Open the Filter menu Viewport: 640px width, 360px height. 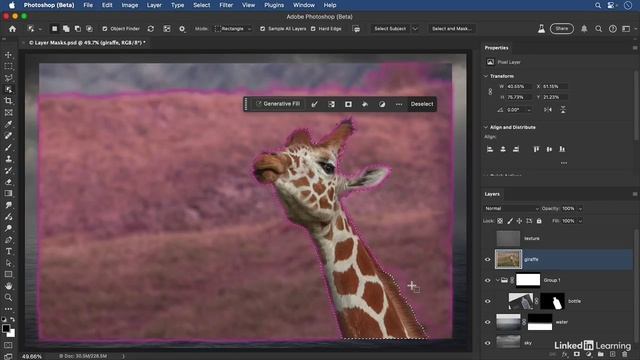point(226,5)
